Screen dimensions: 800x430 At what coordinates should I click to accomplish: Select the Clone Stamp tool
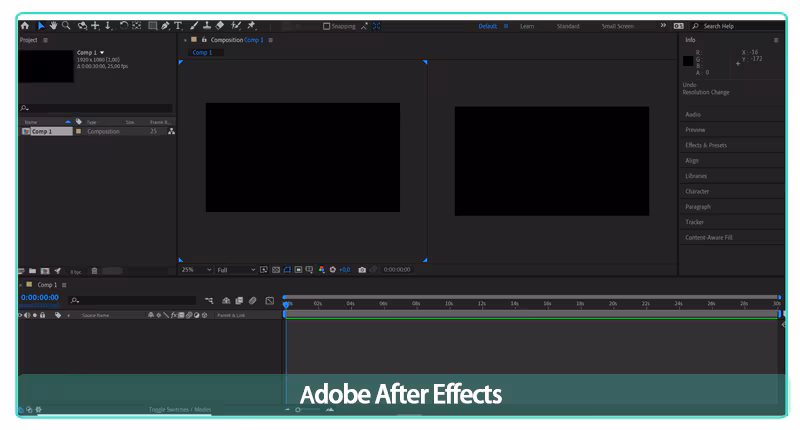point(207,26)
